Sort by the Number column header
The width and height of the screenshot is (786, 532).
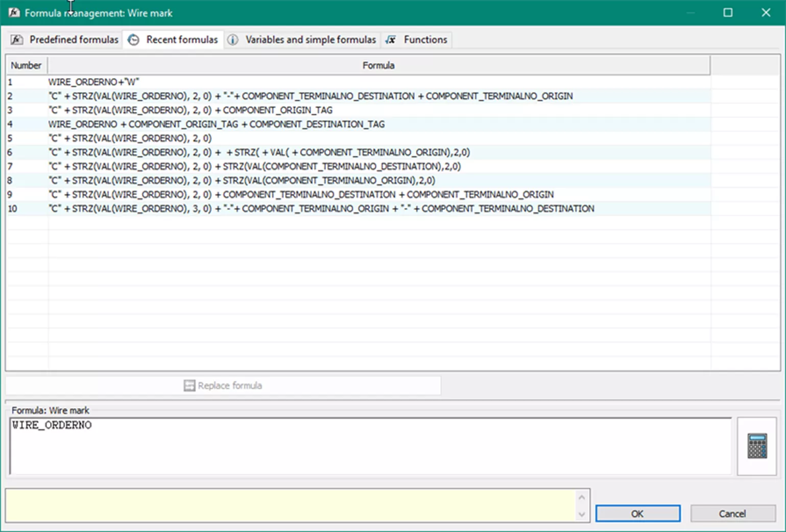26,65
